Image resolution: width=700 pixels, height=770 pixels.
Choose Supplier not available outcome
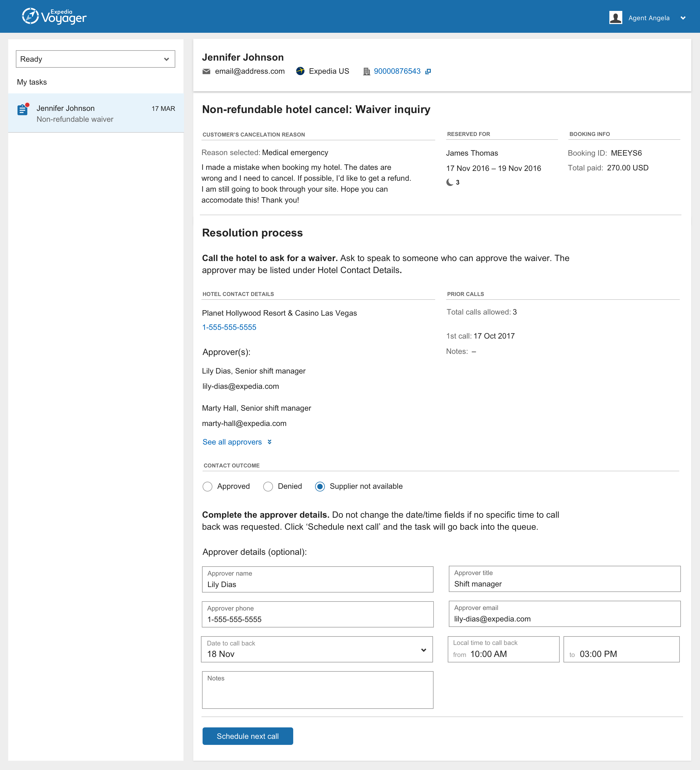(320, 486)
